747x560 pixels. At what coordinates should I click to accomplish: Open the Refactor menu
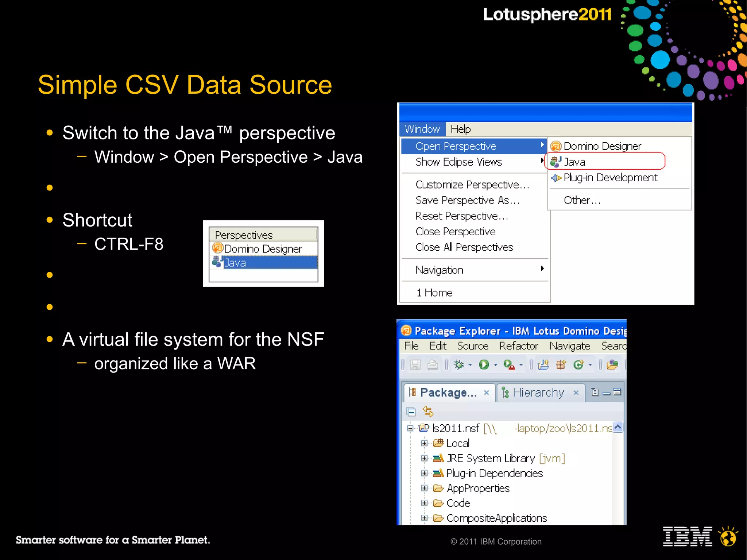[x=519, y=346]
